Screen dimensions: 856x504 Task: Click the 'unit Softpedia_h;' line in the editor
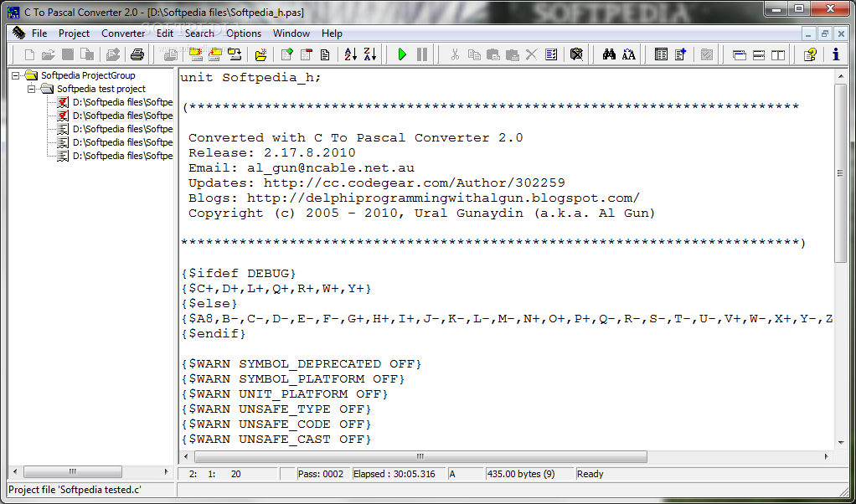tap(250, 78)
